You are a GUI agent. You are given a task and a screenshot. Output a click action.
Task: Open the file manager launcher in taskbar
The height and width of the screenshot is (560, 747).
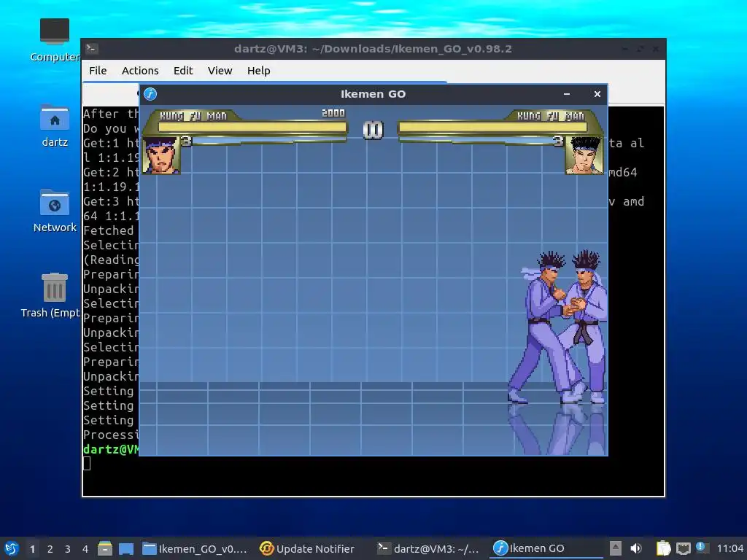point(105,548)
